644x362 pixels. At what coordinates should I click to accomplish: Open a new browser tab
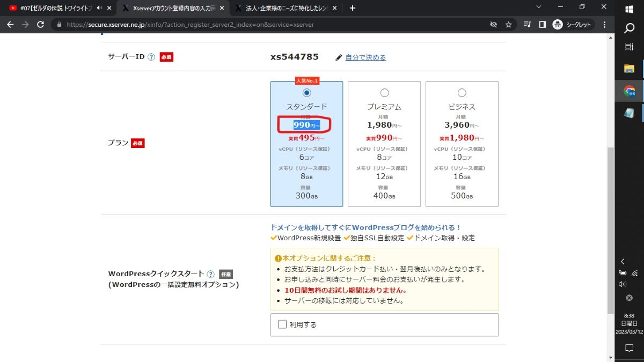[353, 8]
